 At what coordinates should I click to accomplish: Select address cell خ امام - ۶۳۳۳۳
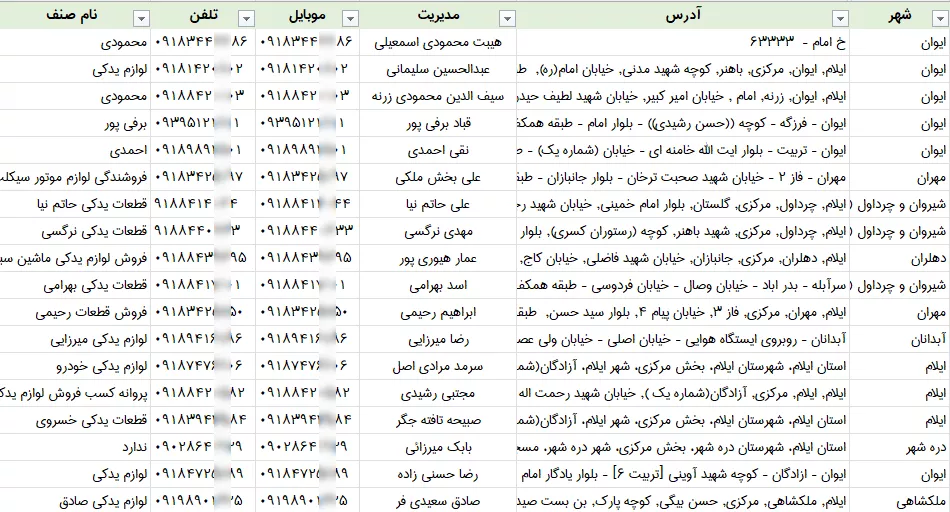683,42
